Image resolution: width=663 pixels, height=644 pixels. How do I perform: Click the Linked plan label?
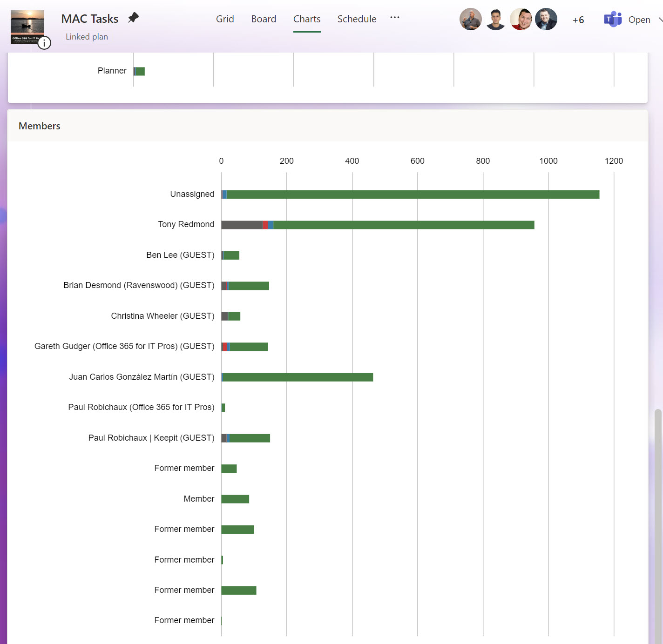pyautogui.click(x=87, y=36)
